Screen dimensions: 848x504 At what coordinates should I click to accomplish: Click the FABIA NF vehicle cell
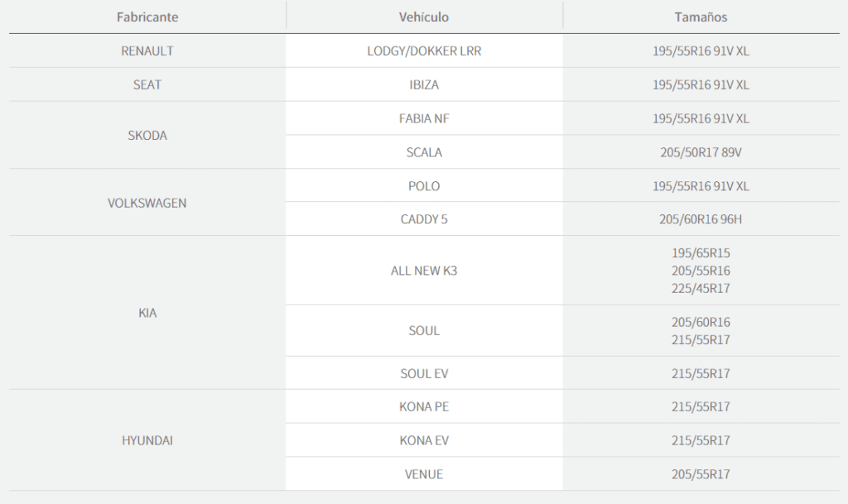click(x=424, y=118)
